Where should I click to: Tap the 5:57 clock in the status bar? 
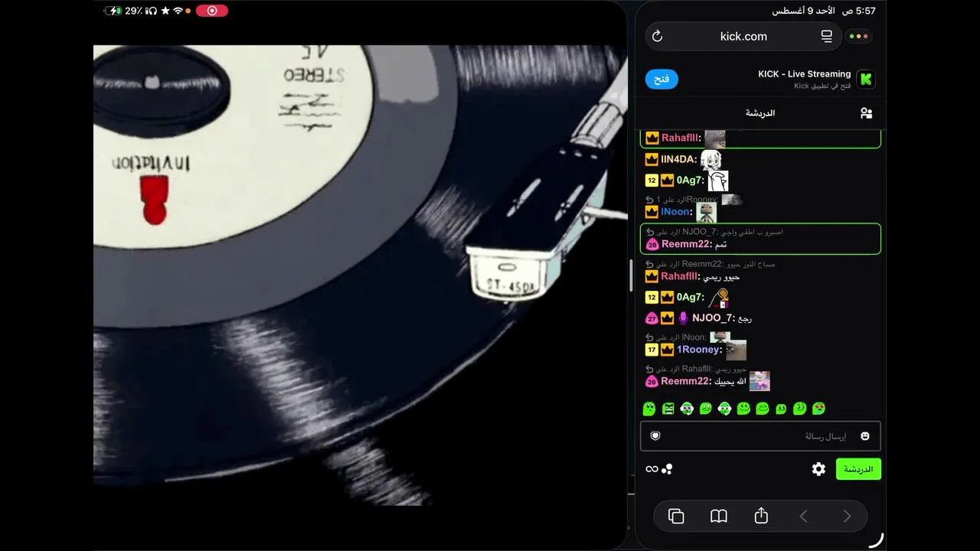tap(866, 11)
